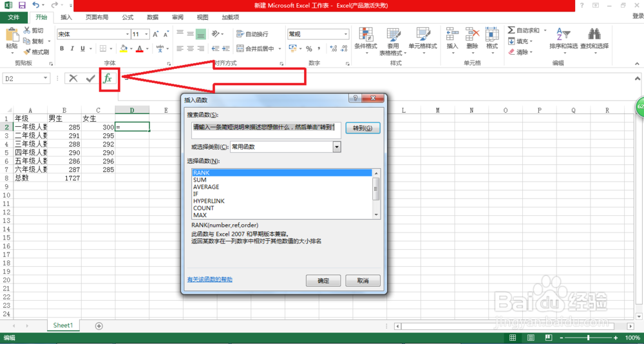Image resolution: width=644 pixels, height=344 pixels.
Task: Decrease font size with smaller A
Action: pos(166,35)
